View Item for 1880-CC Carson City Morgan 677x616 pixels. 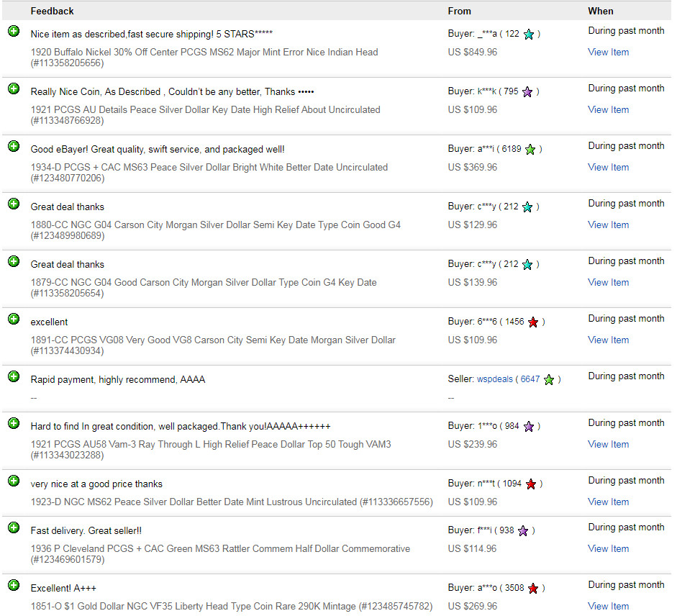(x=608, y=225)
